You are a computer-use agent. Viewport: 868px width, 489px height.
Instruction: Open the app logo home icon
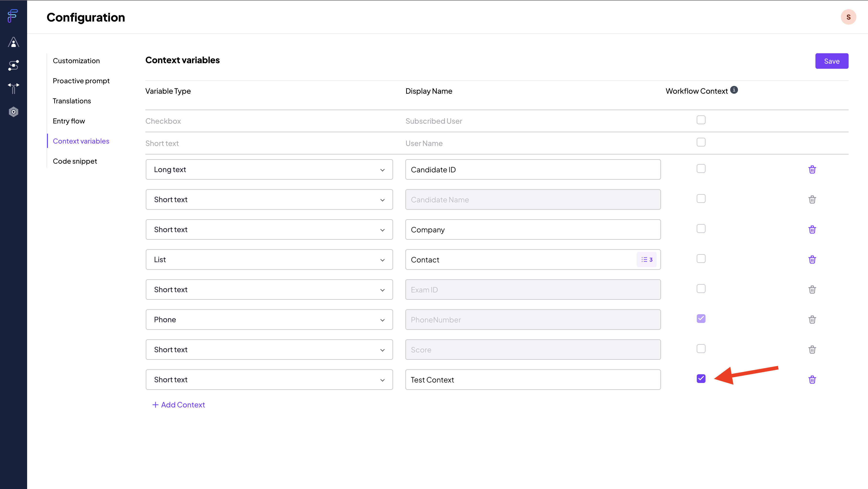pyautogui.click(x=13, y=16)
